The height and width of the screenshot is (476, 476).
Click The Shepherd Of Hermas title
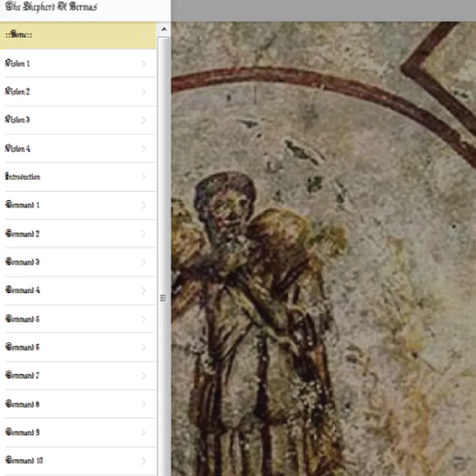coord(51,7)
